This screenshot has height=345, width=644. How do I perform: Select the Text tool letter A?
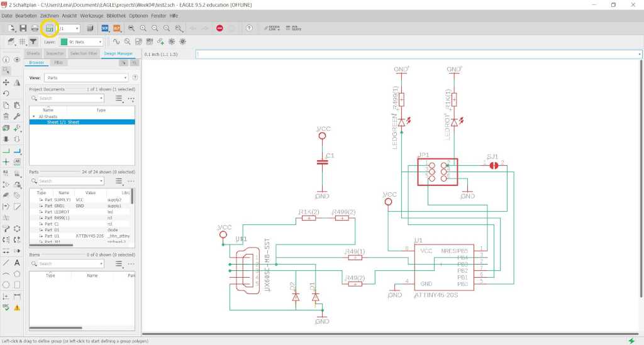pos(17,263)
